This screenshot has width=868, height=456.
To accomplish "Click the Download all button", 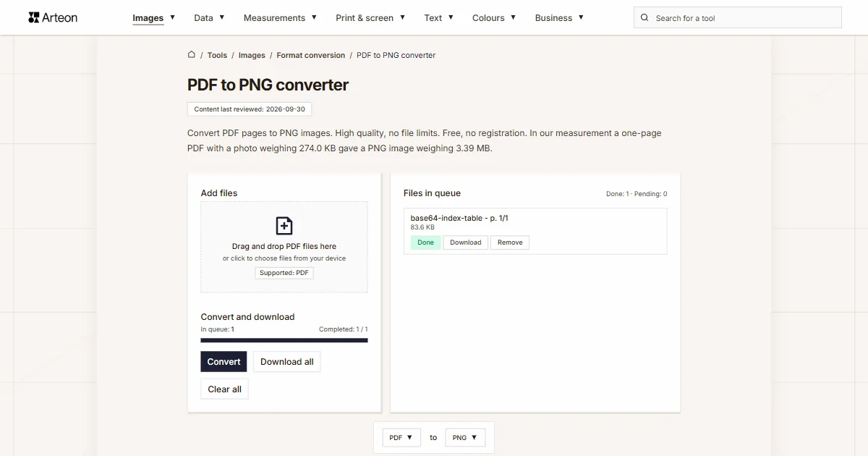I will 287,362.
